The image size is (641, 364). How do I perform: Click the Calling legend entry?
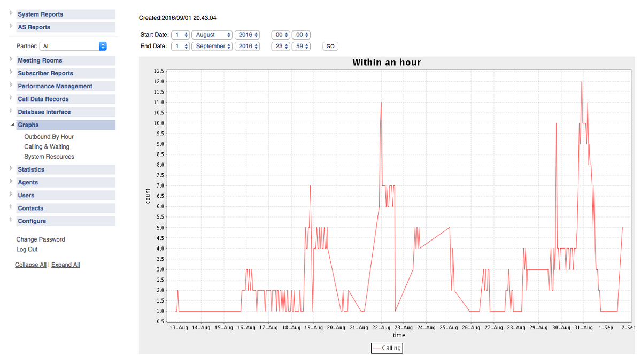[387, 348]
